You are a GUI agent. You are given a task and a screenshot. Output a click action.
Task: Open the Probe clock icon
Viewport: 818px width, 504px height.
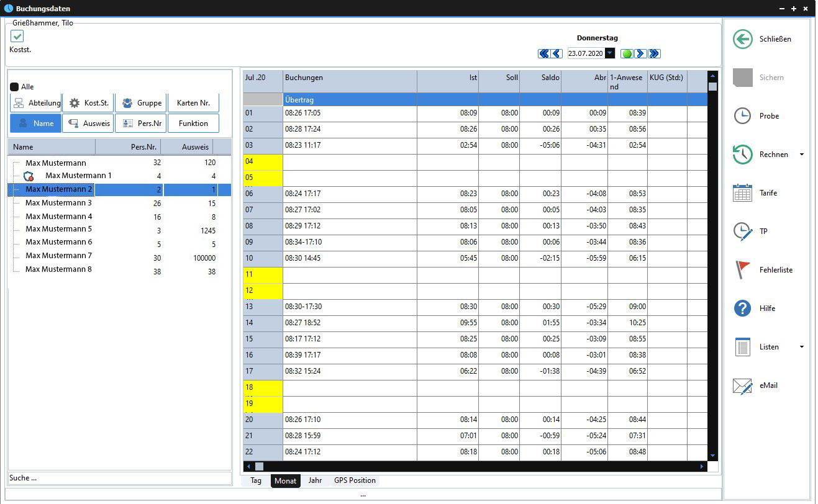(742, 116)
